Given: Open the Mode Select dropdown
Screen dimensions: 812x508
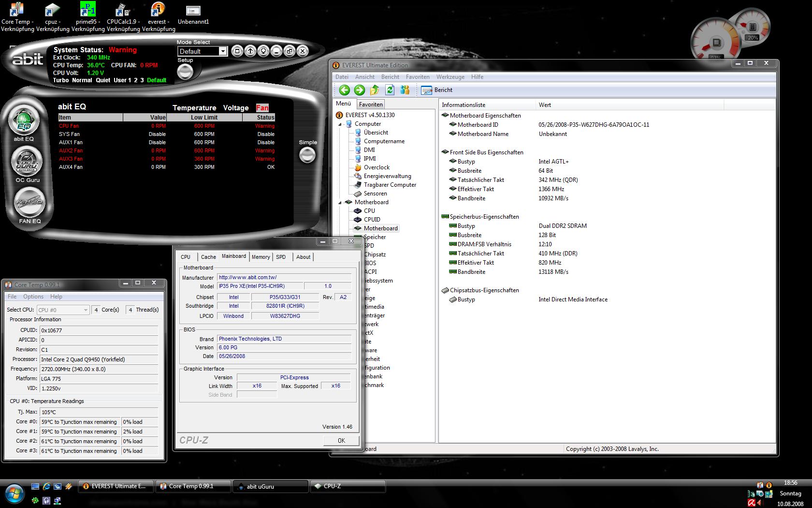Looking at the screenshot, I should coord(222,51).
